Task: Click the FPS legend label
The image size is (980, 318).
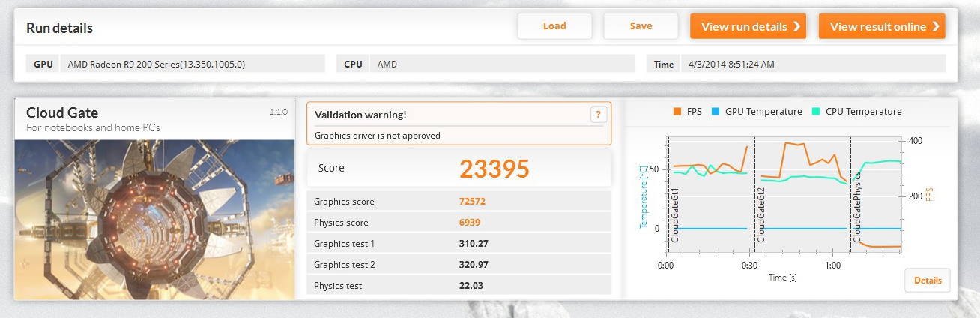Action: point(693,112)
